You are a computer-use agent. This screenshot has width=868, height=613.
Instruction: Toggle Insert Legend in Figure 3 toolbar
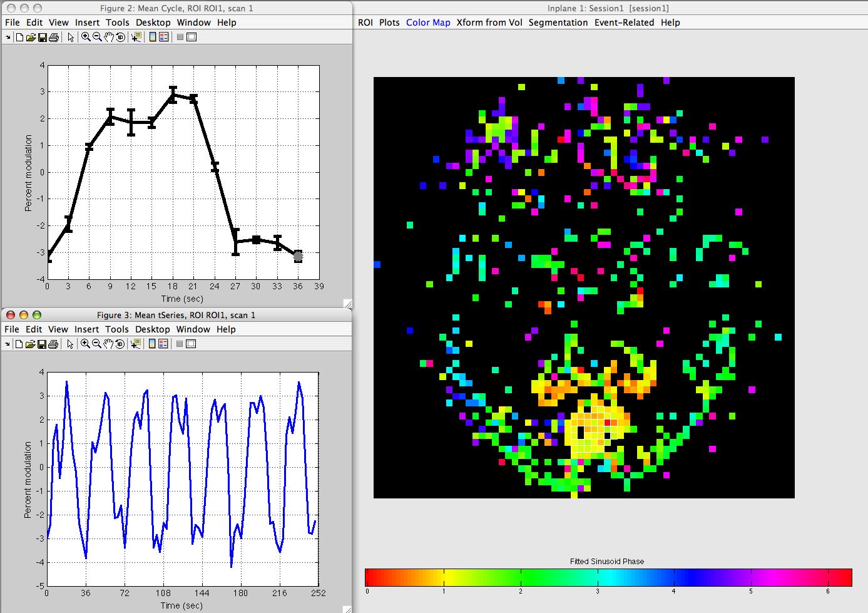pos(163,344)
